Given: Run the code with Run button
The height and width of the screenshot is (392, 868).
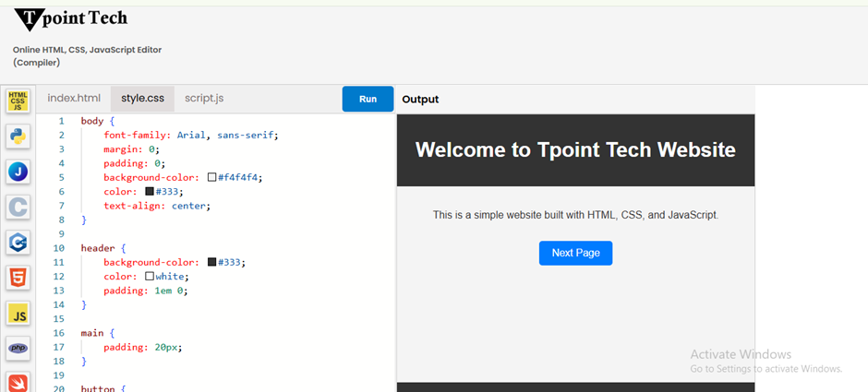Looking at the screenshot, I should (x=368, y=99).
